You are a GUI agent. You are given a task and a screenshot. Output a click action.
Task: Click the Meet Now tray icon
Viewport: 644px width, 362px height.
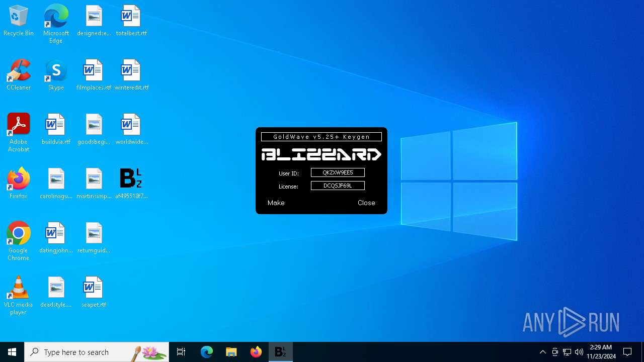555,352
